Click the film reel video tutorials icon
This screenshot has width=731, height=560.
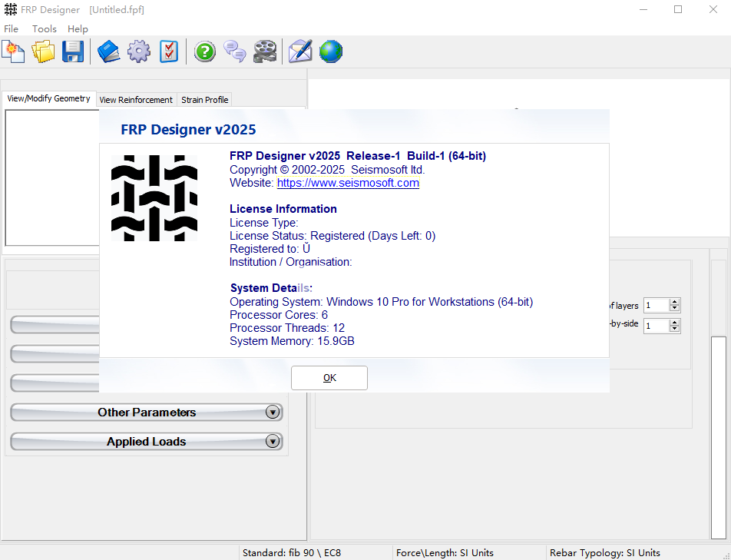[265, 51]
